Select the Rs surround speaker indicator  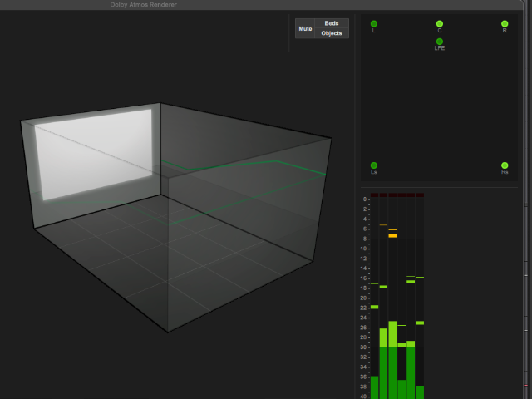click(505, 165)
